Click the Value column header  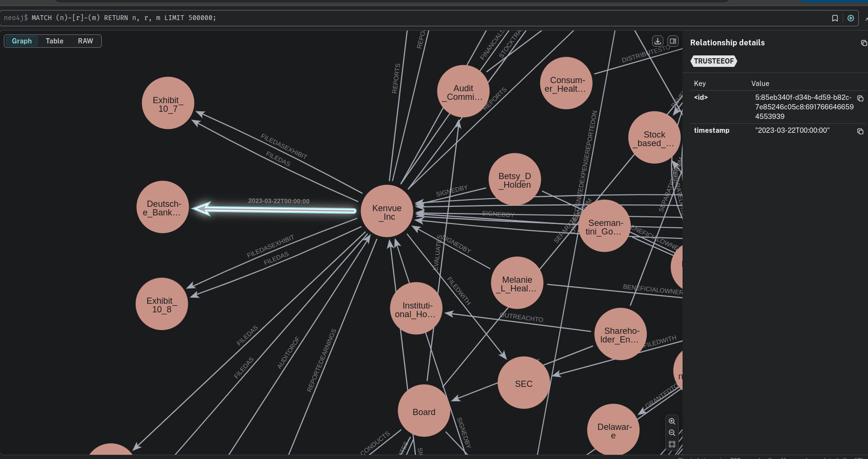tap(760, 84)
